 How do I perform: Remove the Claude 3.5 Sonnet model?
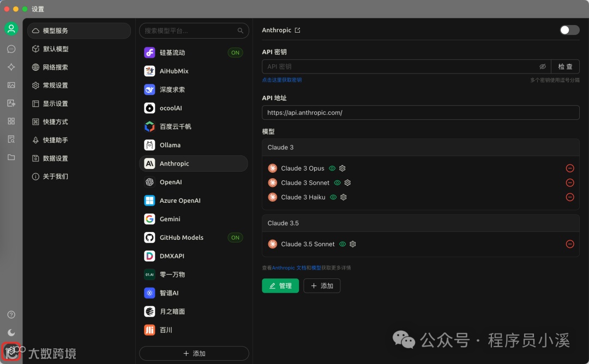[570, 244]
